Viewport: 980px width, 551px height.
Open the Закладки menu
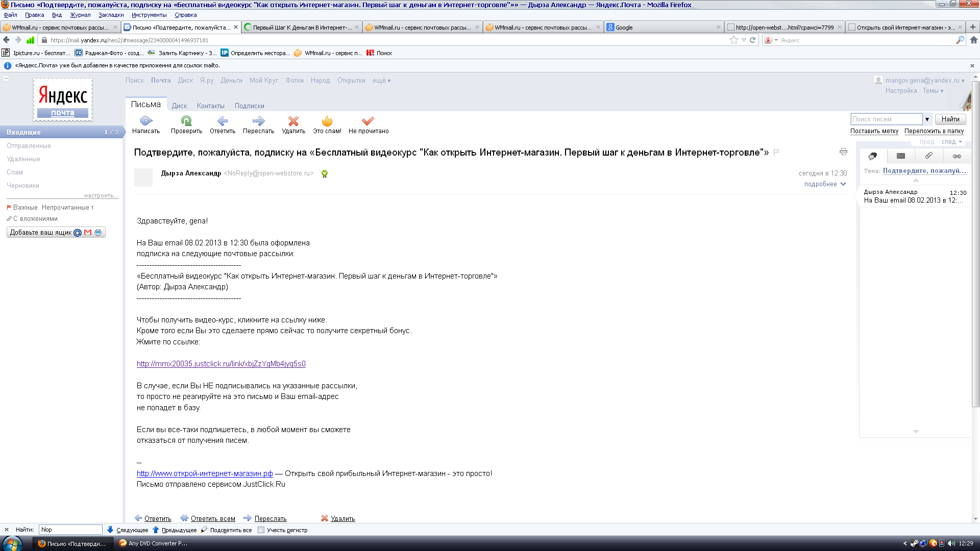pos(111,15)
